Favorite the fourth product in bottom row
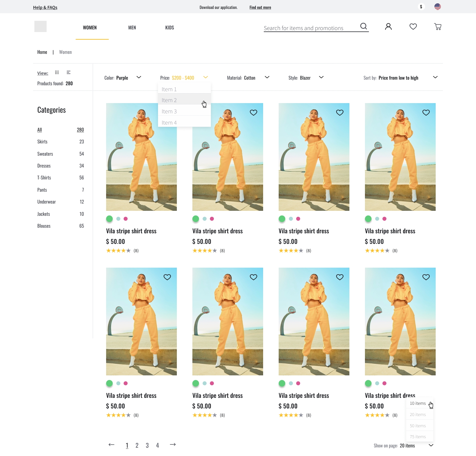The height and width of the screenshot is (456, 476). click(426, 277)
